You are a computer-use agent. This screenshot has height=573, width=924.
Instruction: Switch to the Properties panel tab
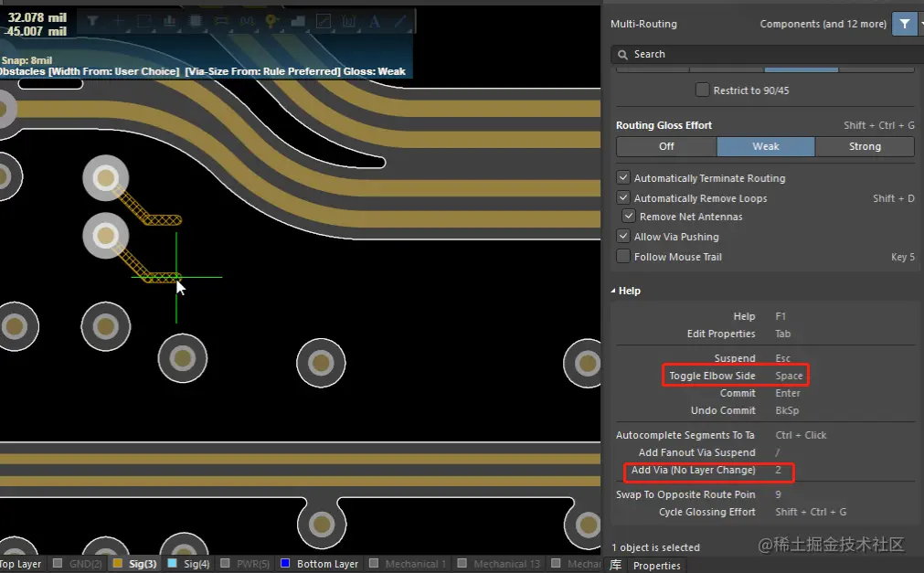pos(656,566)
